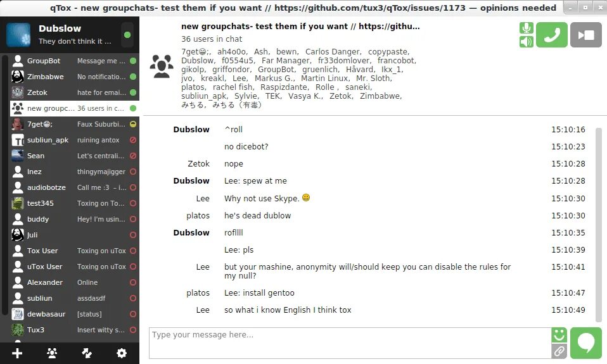
Task: Click the groupchat title text
Action: point(300,27)
